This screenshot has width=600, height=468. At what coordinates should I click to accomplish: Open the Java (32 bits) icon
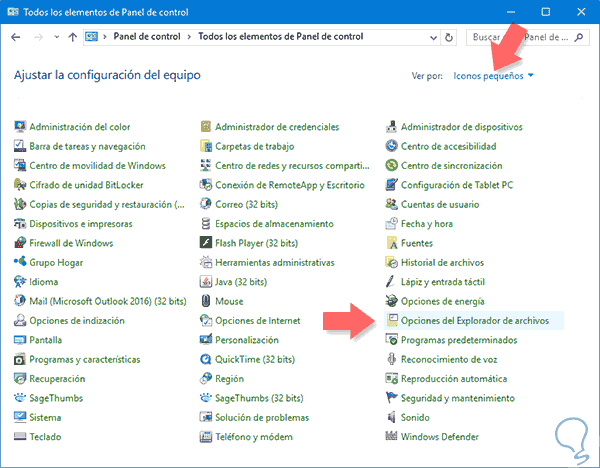pyautogui.click(x=206, y=282)
